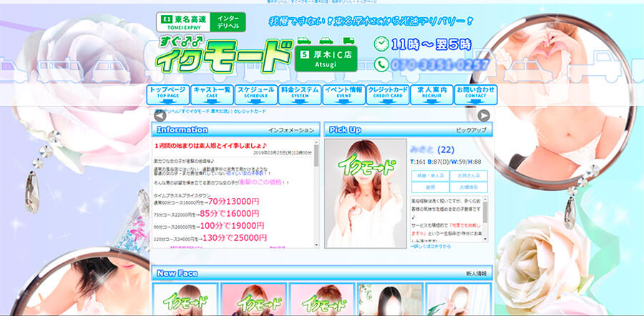644x316 pixels.
Task: Open the SCHEDULE navigation tab
Action: pos(255,95)
